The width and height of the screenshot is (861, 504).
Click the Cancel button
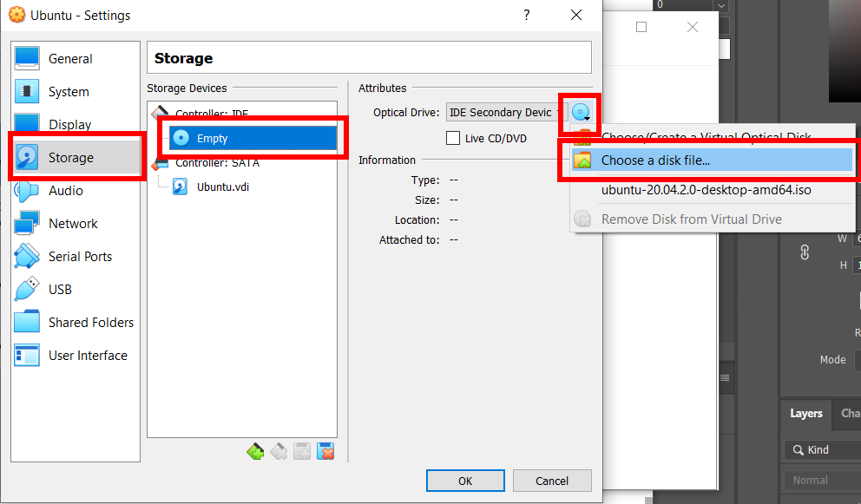[552, 481]
